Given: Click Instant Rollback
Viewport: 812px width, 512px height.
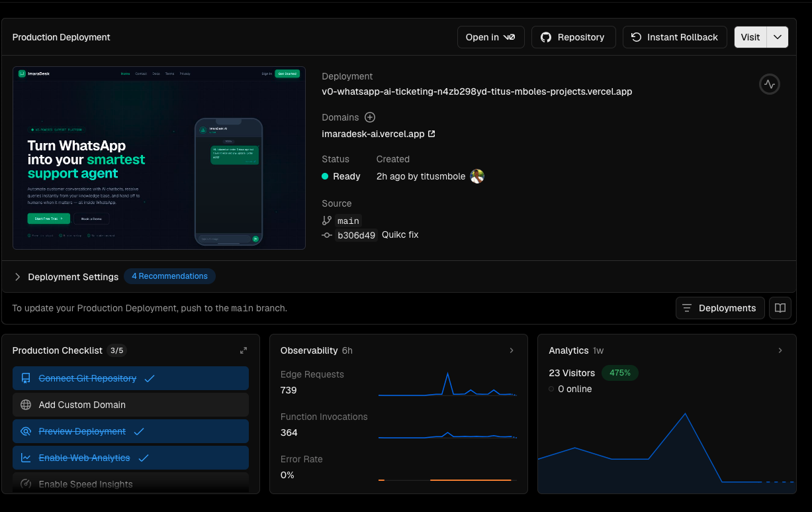Looking at the screenshot, I should point(674,37).
